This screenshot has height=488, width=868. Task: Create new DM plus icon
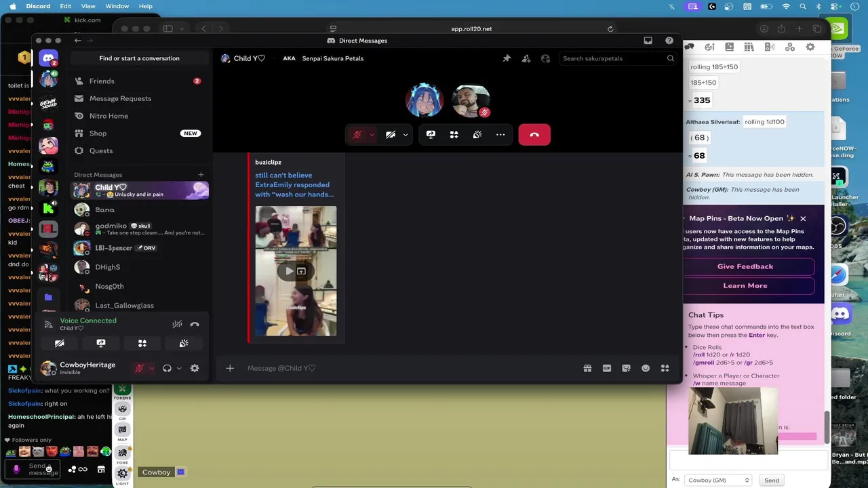tap(201, 175)
